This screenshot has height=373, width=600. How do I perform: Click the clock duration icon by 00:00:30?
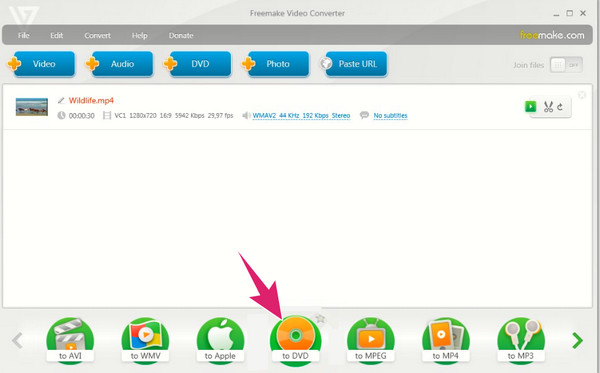pyautogui.click(x=61, y=115)
